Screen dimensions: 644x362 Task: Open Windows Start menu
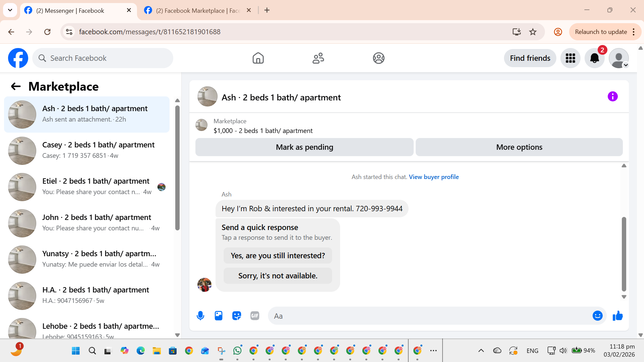76,351
